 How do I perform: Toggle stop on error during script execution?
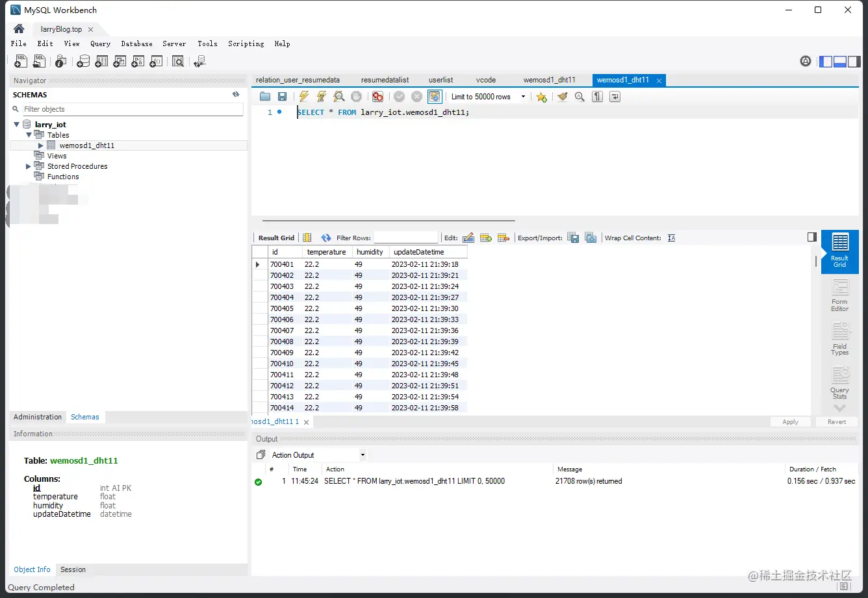377,97
